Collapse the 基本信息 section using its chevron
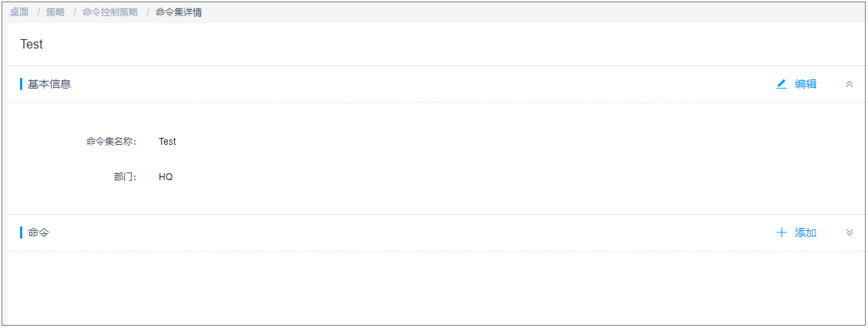This screenshot has height=328, width=868. point(850,84)
